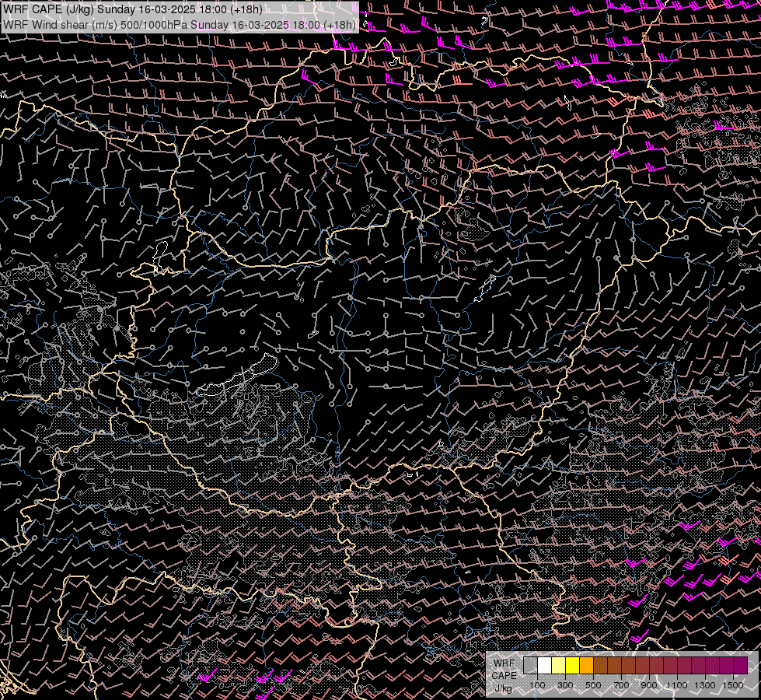Click the 'WRF Wind shear (m/s) 500/1000hPa' title line
Screen dimensions: 761x700
tap(180, 25)
